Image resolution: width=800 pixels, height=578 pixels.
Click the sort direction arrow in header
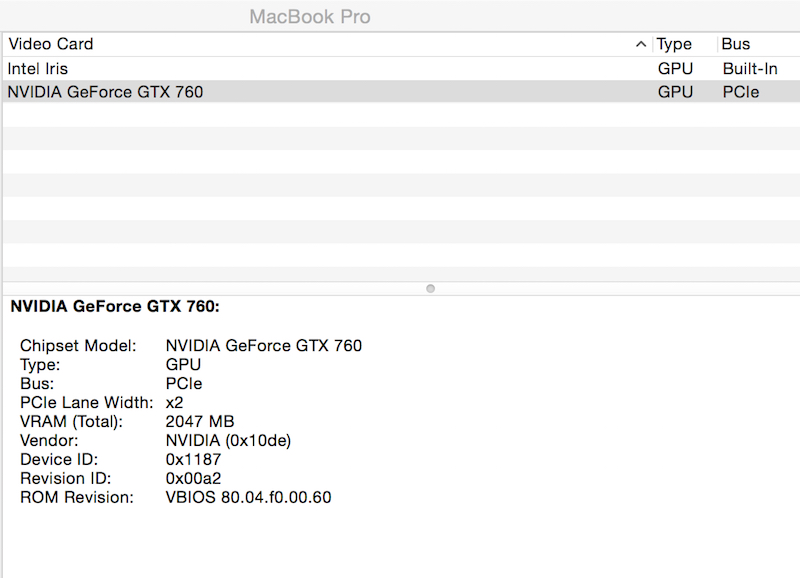(641, 44)
